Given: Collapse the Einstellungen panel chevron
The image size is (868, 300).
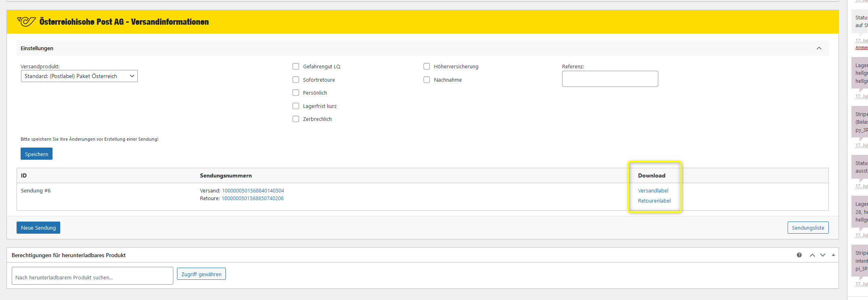Looking at the screenshot, I should click(x=819, y=48).
